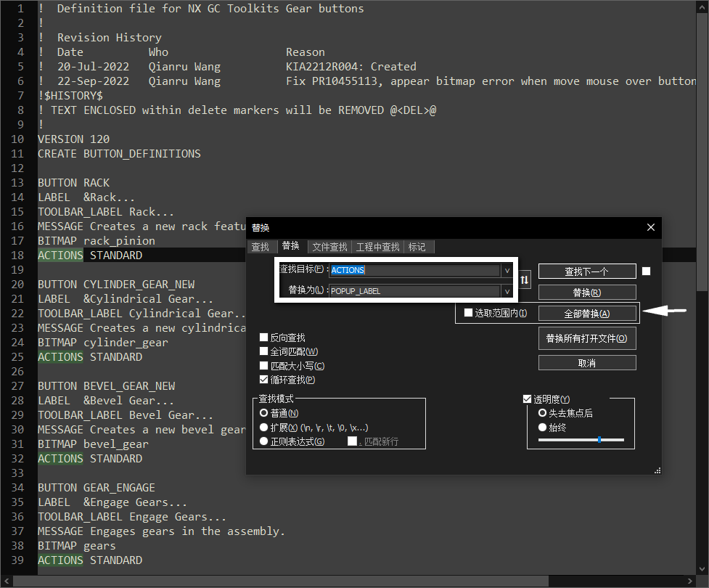
Task: Enable the 反向查找 checkbox
Action: point(263,337)
